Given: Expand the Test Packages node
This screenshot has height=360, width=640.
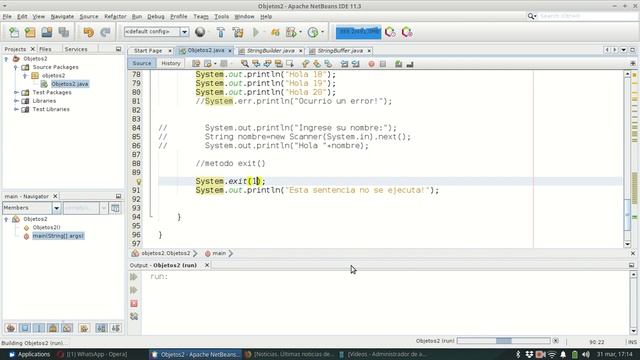Looking at the screenshot, I should (x=16, y=93).
